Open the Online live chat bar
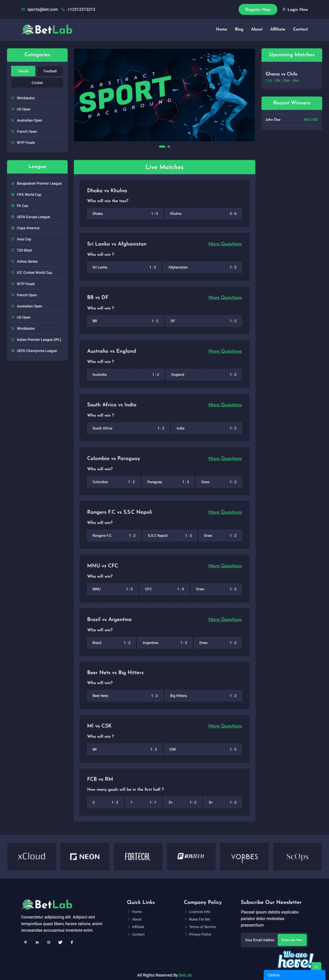The image size is (329, 980). pyautogui.click(x=294, y=975)
